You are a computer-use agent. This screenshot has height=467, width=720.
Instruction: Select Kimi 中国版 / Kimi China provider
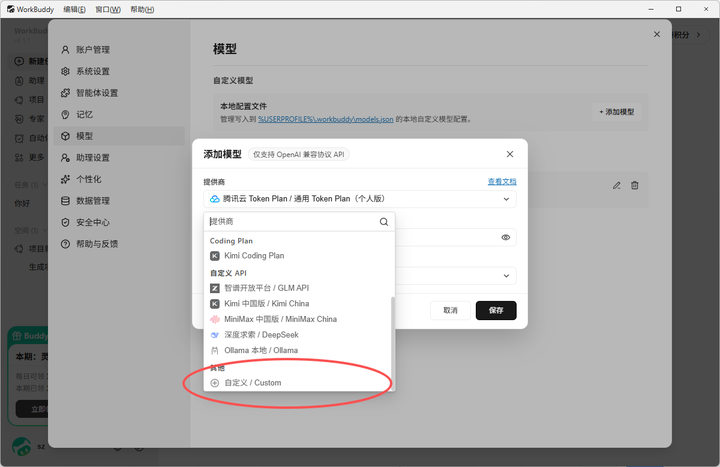pyautogui.click(x=298, y=304)
